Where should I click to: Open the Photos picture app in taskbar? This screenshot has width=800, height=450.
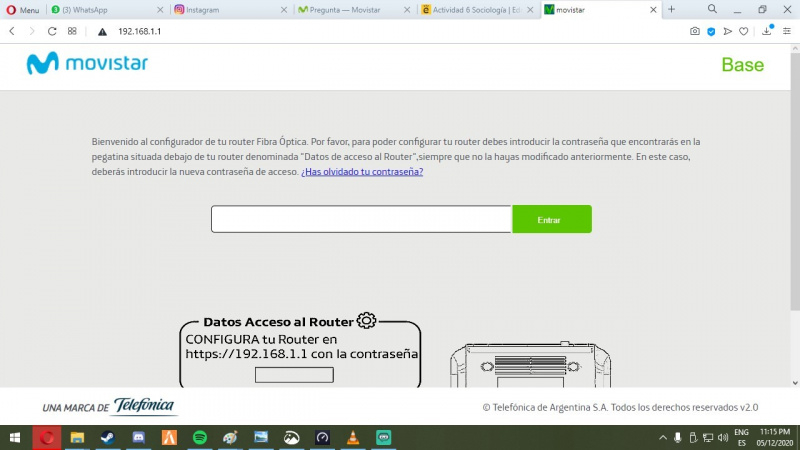point(261,438)
